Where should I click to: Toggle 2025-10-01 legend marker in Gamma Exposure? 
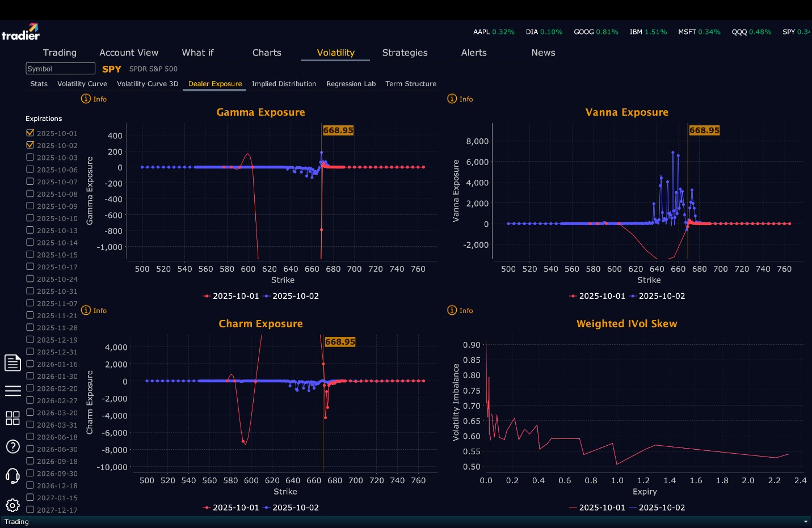(207, 296)
